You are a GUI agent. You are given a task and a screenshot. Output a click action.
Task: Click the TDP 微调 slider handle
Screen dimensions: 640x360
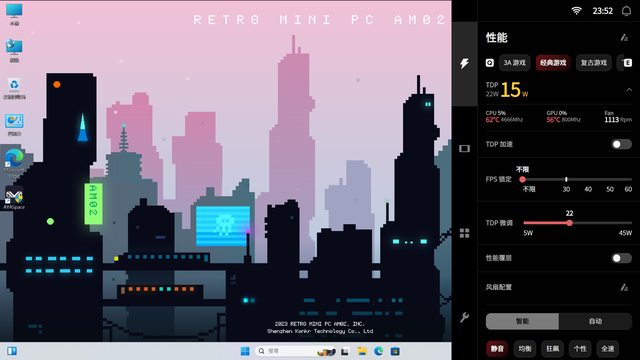tap(569, 223)
